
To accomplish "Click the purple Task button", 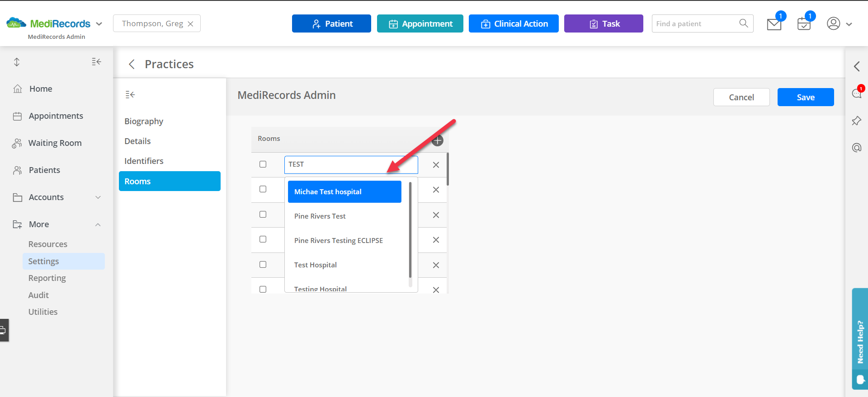I will [x=604, y=23].
